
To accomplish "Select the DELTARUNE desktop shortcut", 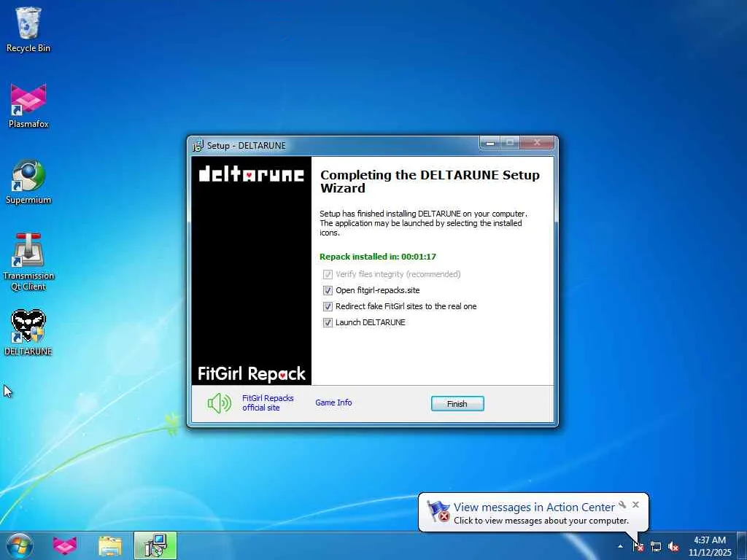I will (28, 332).
